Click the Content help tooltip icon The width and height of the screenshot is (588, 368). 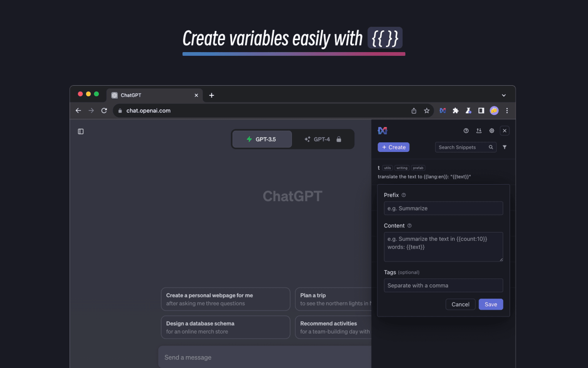410,226
